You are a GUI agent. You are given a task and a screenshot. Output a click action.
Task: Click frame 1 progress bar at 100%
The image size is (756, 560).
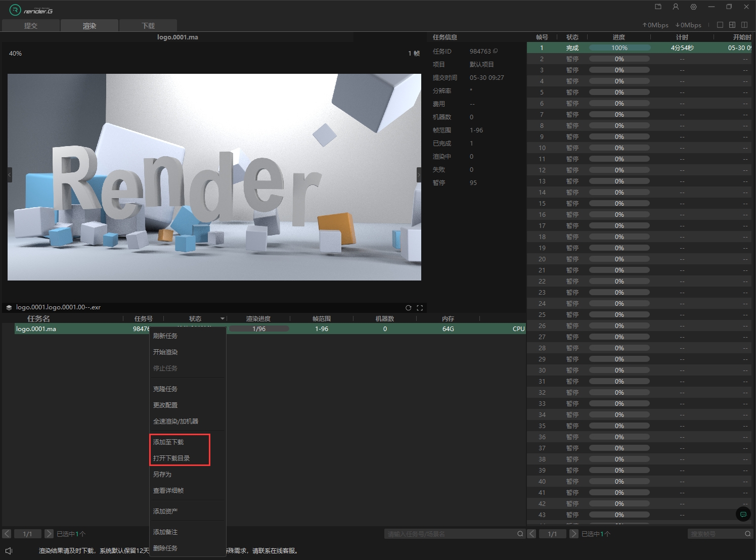[x=619, y=48]
